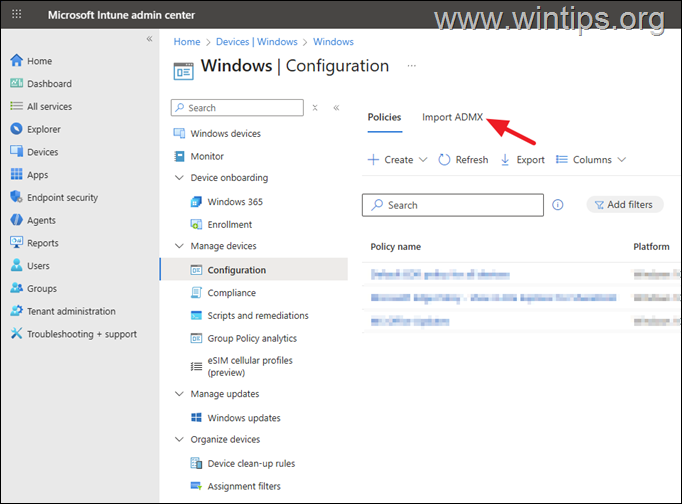Open Scripts and remediations label
This screenshot has height=504, width=682.
[258, 315]
